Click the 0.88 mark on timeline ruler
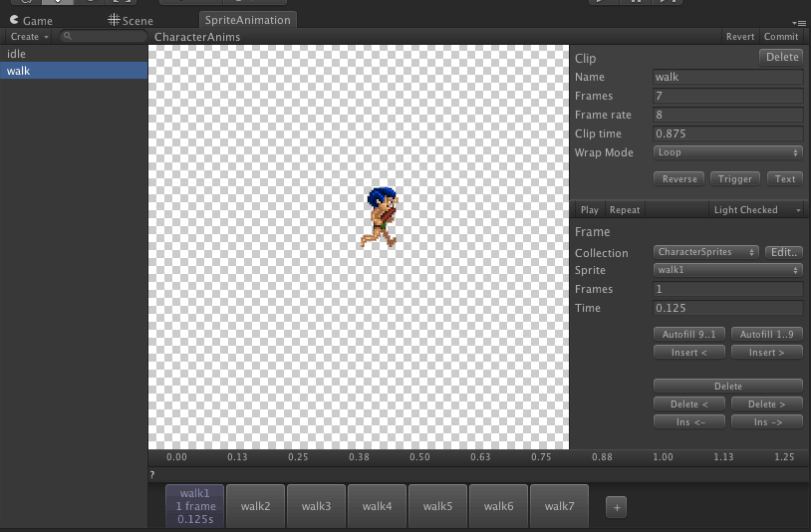The width and height of the screenshot is (811, 532). click(602, 457)
